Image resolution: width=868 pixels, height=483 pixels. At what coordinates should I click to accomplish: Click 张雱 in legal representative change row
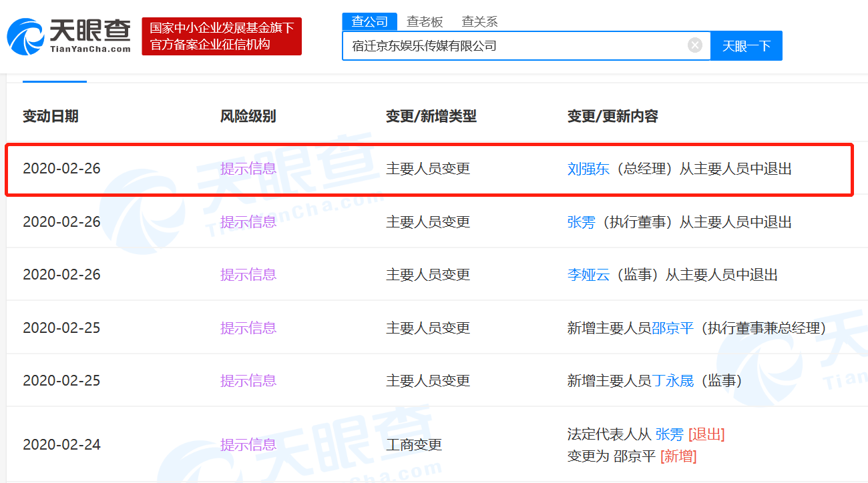669,434
